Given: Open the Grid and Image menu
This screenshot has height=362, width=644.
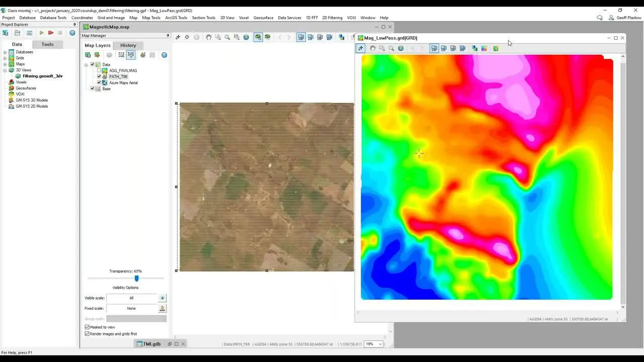Looking at the screenshot, I should click(111, 18).
